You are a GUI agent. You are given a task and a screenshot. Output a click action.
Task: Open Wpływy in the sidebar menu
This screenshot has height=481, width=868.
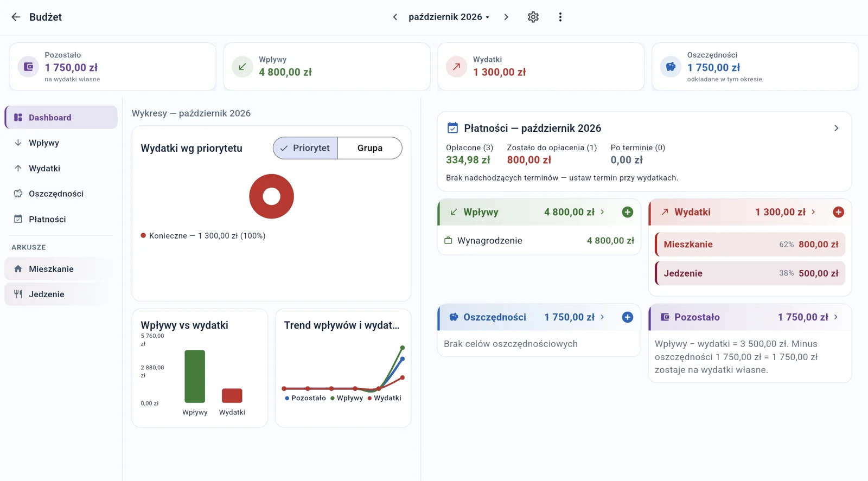61,143
